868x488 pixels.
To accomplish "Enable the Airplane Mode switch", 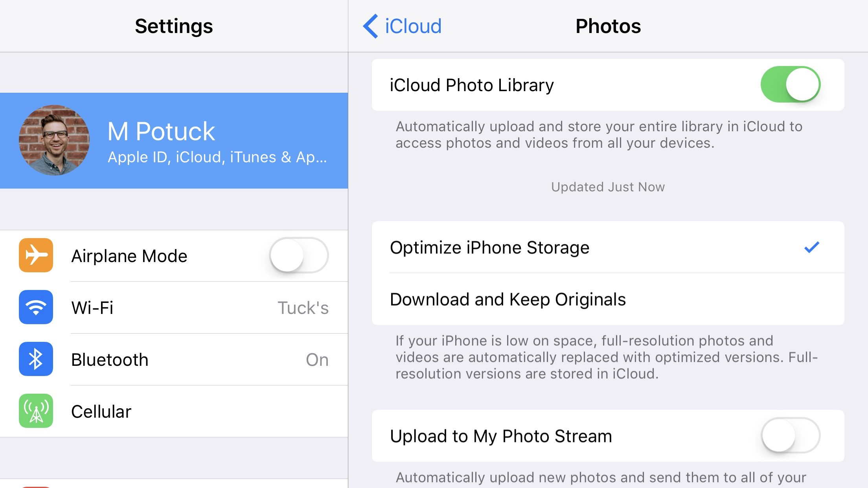I will point(299,255).
